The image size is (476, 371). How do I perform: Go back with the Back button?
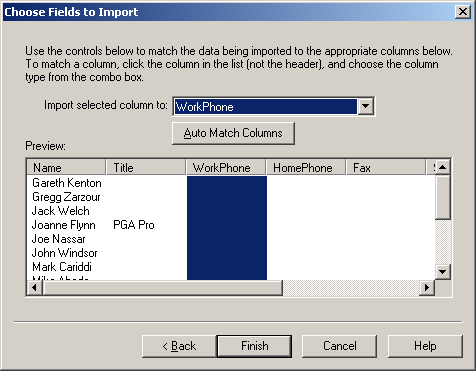179,346
